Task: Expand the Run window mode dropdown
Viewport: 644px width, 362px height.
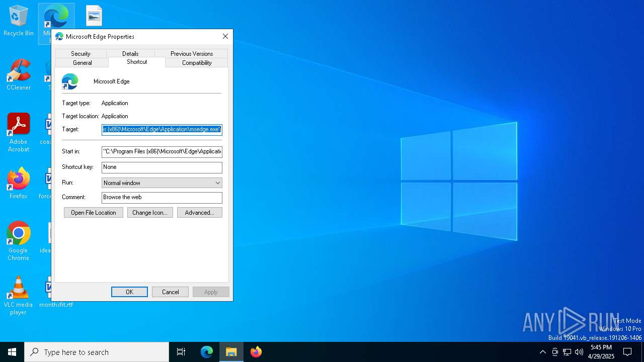Action: (x=162, y=183)
